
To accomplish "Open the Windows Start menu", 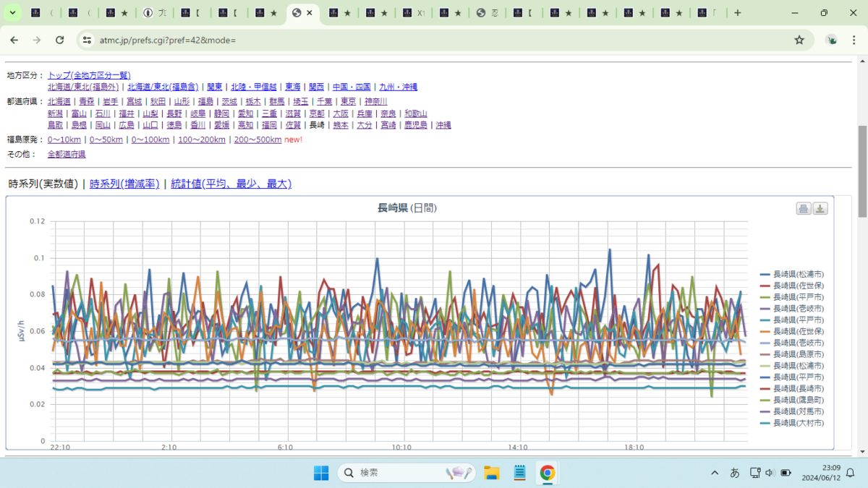I will [321, 473].
